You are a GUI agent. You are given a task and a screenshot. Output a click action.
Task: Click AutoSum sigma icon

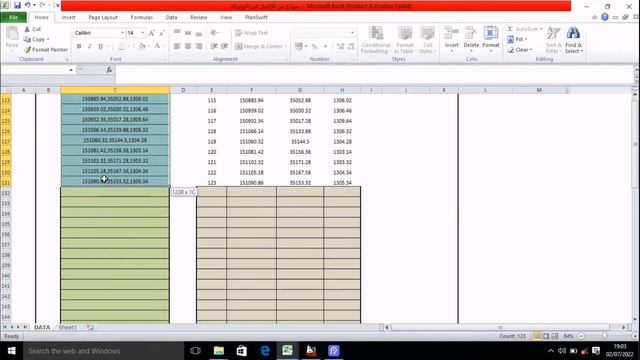511,29
